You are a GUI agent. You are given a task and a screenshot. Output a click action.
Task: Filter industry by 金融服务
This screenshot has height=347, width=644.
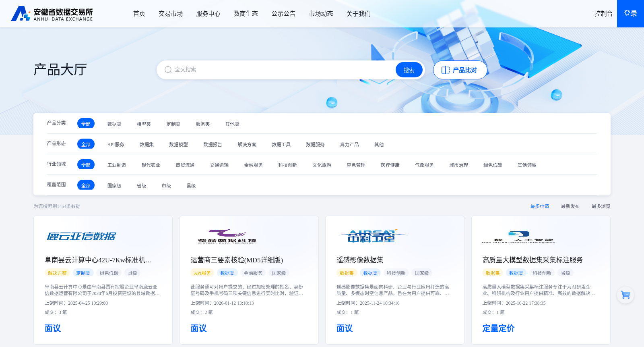click(254, 165)
